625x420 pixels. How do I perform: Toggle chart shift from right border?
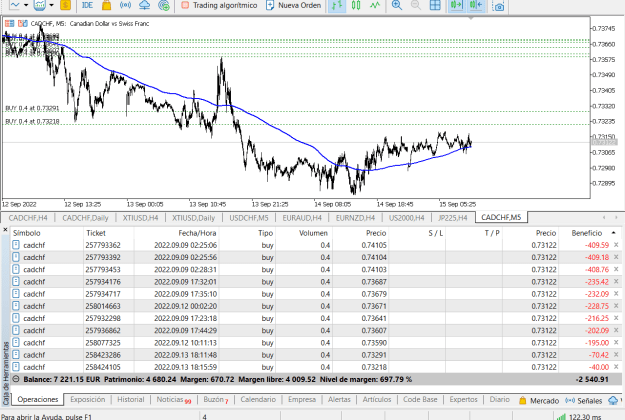pos(476,5)
